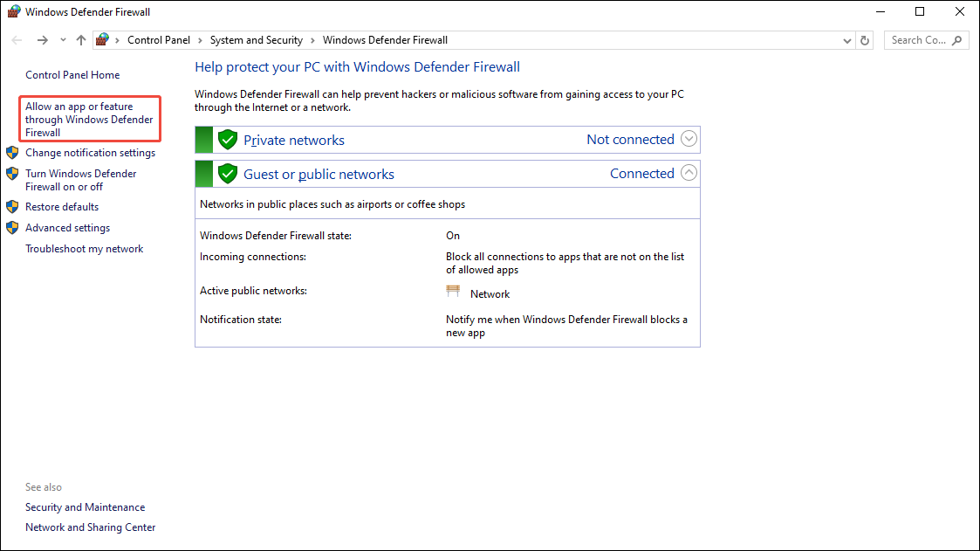Screen dimensions: 980x551
Task: Open the recent locations dropdown arrow
Action: click(63, 40)
